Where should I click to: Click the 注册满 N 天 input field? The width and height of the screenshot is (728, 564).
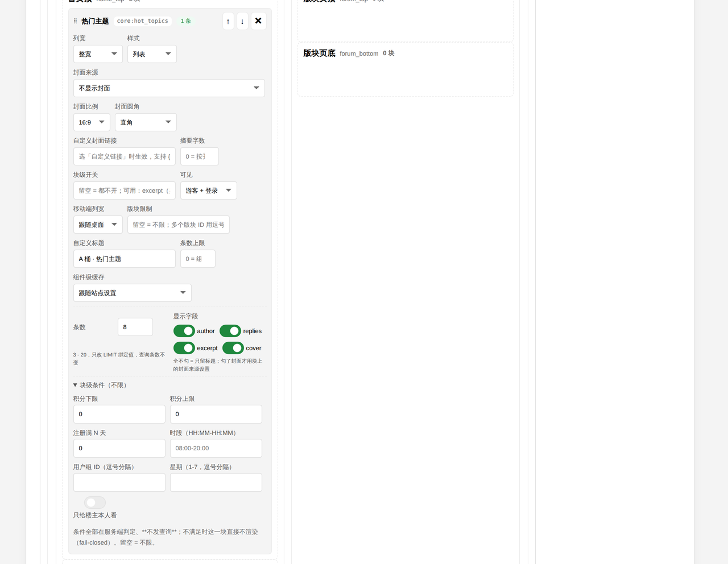[x=119, y=448]
